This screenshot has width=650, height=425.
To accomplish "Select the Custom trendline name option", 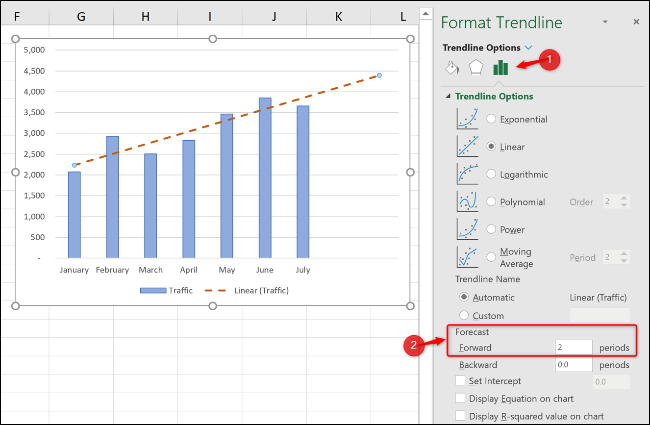I will pyautogui.click(x=464, y=316).
